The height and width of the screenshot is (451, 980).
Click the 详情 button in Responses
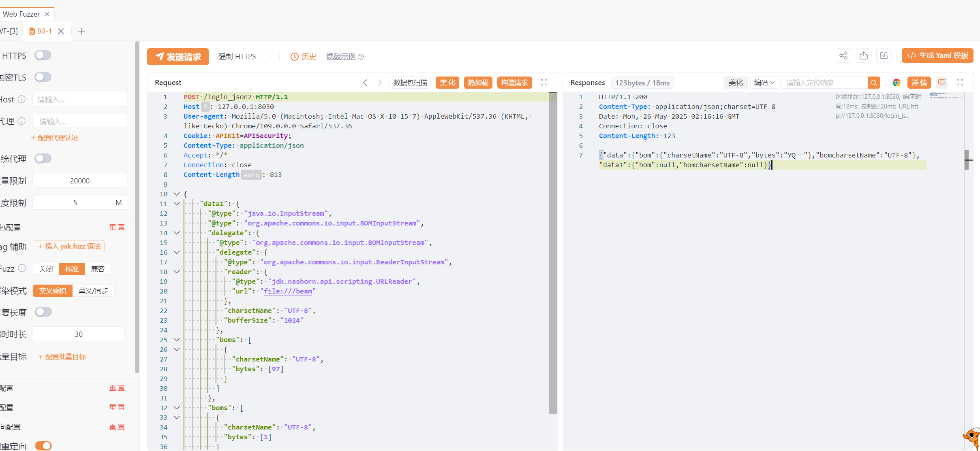click(x=919, y=83)
